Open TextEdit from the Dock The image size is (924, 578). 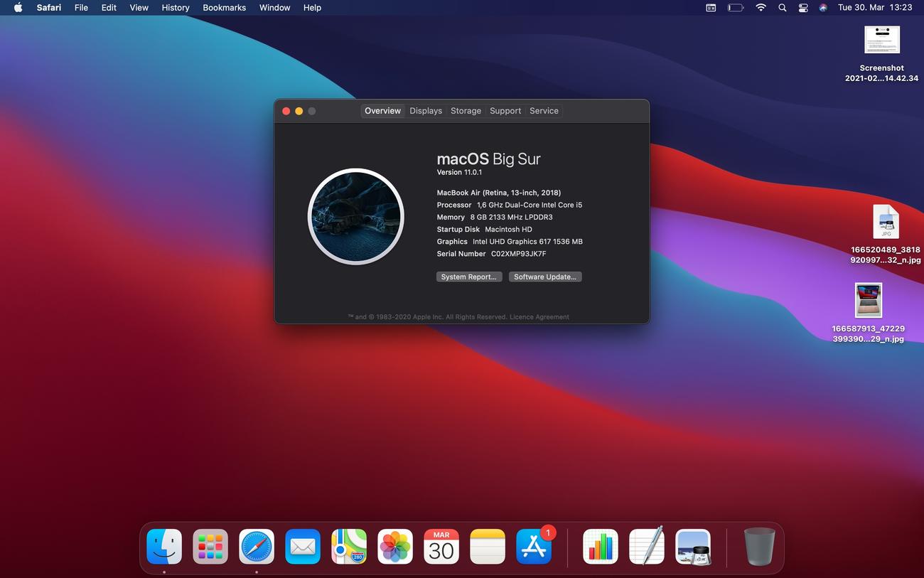tap(647, 547)
